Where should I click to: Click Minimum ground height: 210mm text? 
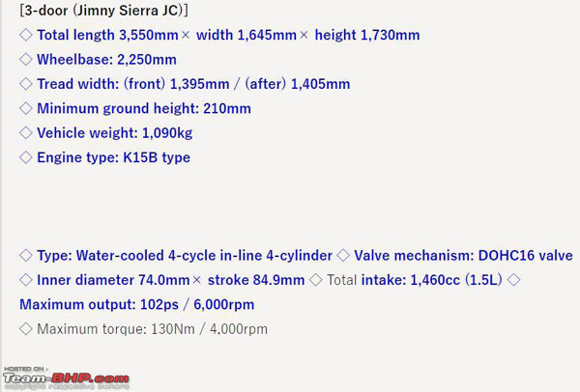point(144,108)
